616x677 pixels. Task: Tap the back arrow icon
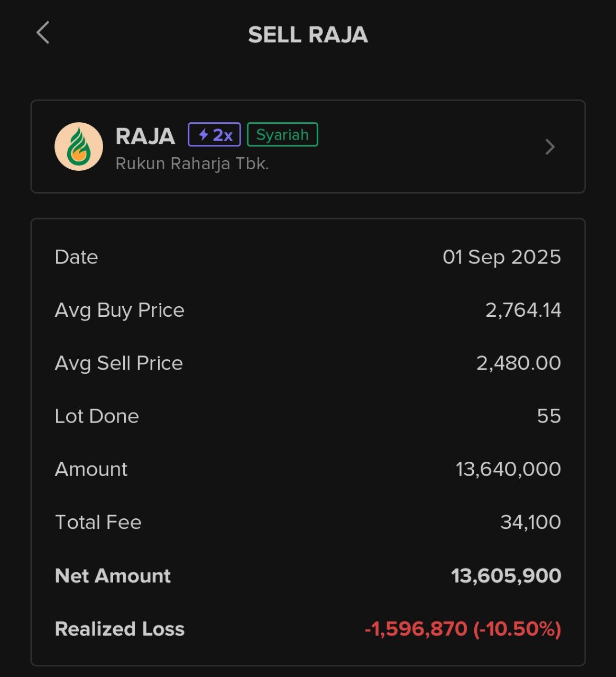[43, 33]
